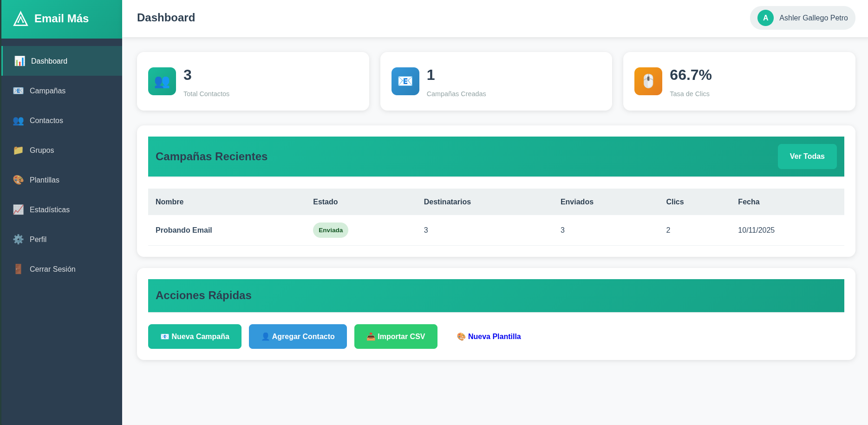Click the Acciones Rápidas section heading
The height and width of the screenshot is (425, 868).
coord(203,295)
